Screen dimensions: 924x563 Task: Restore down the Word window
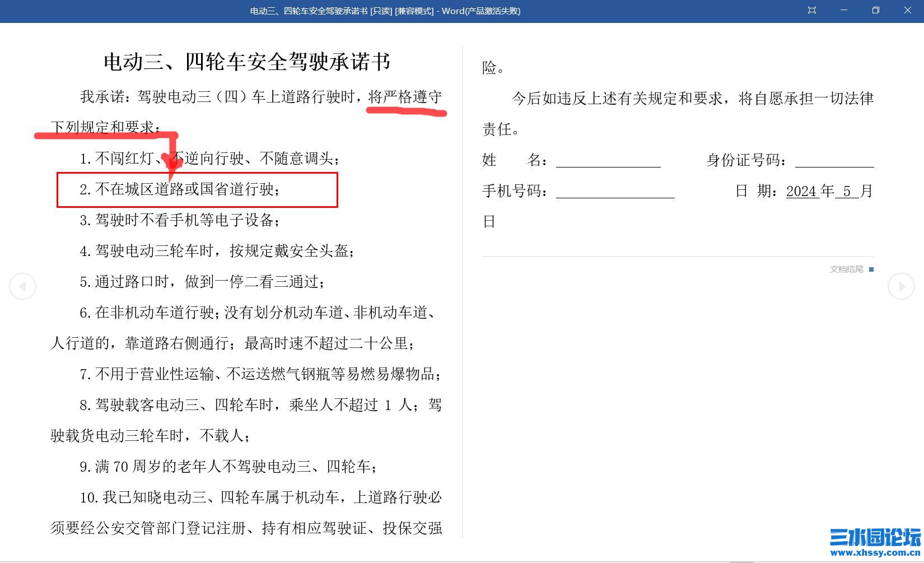876,10
